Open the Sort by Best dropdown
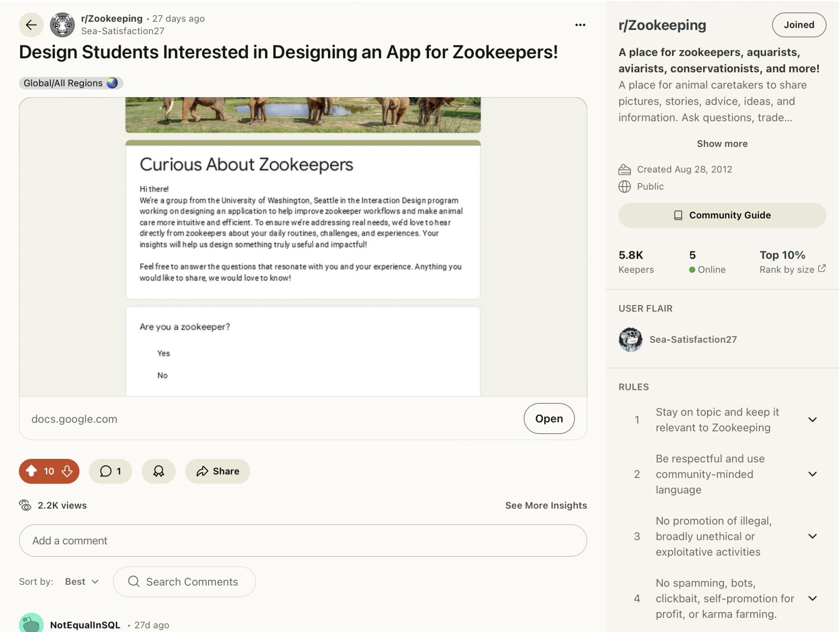 (82, 581)
